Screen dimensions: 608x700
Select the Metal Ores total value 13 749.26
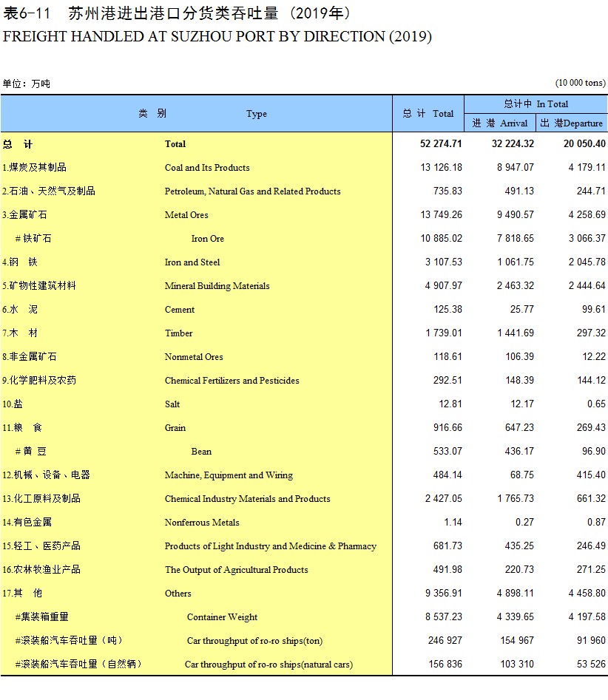click(441, 214)
